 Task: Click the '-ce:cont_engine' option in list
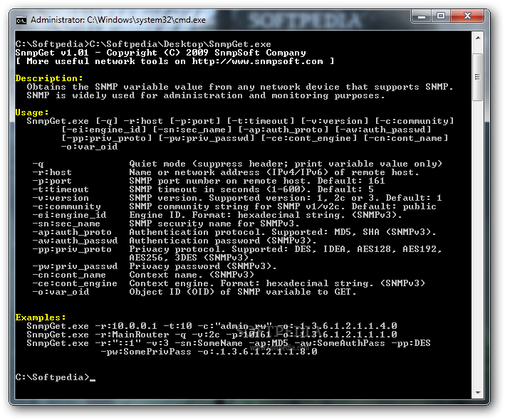[74, 283]
